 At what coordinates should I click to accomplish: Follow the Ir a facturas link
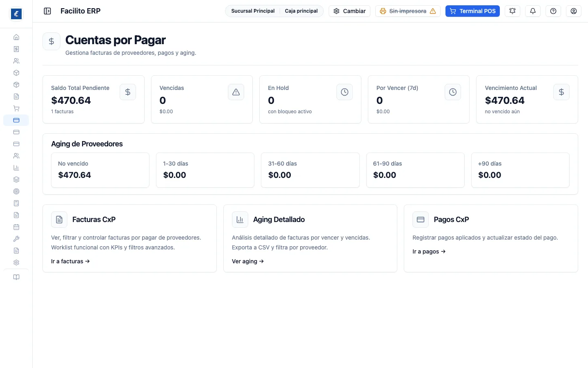coord(70,261)
